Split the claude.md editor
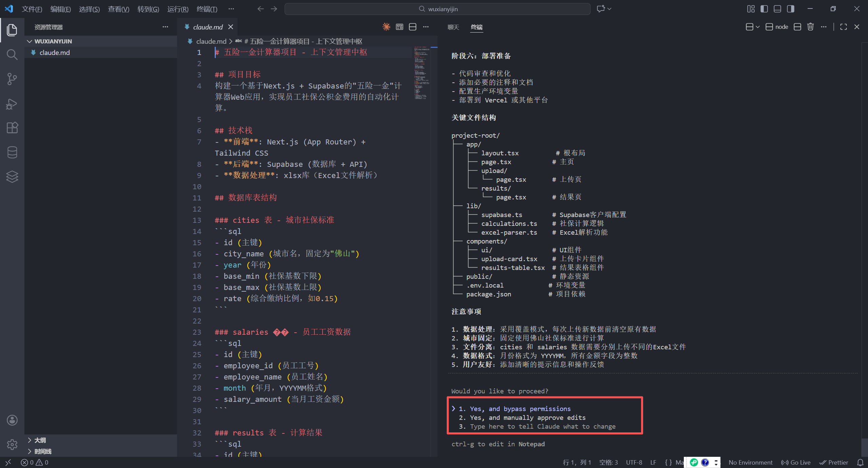The width and height of the screenshot is (868, 468). (x=413, y=27)
